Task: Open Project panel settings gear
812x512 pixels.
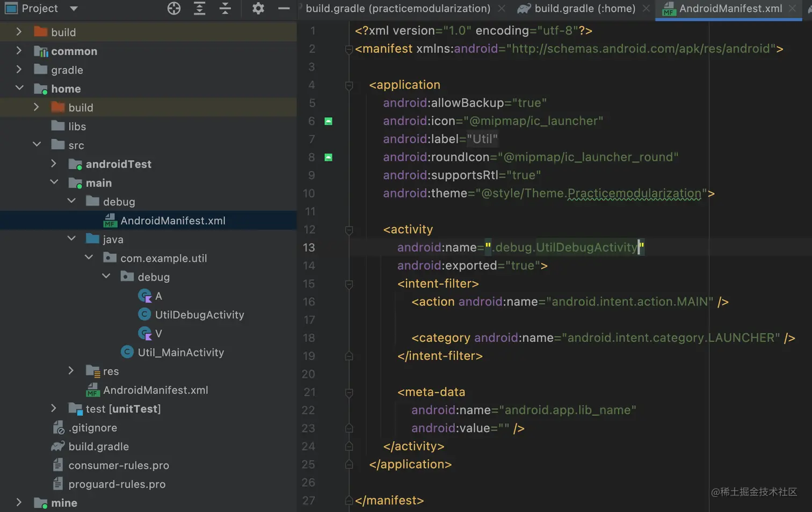Action: 258,9
